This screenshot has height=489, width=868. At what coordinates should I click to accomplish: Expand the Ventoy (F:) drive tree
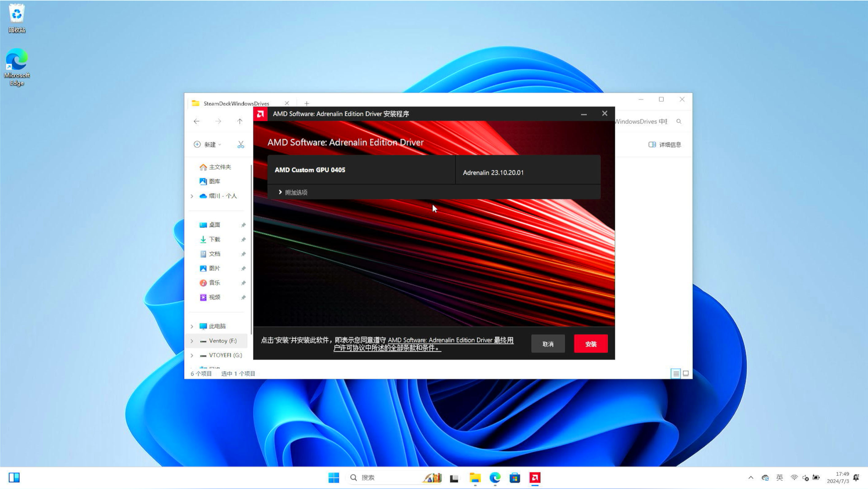[192, 341]
